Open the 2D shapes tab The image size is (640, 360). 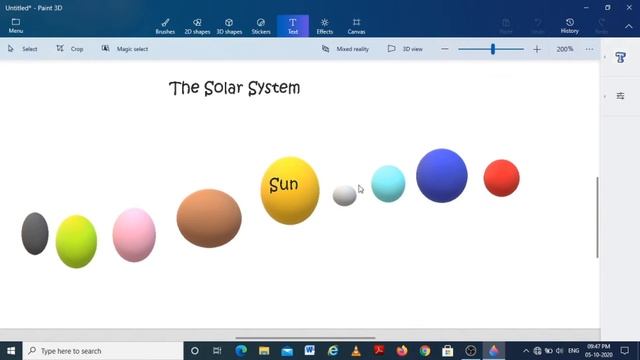[x=197, y=26]
